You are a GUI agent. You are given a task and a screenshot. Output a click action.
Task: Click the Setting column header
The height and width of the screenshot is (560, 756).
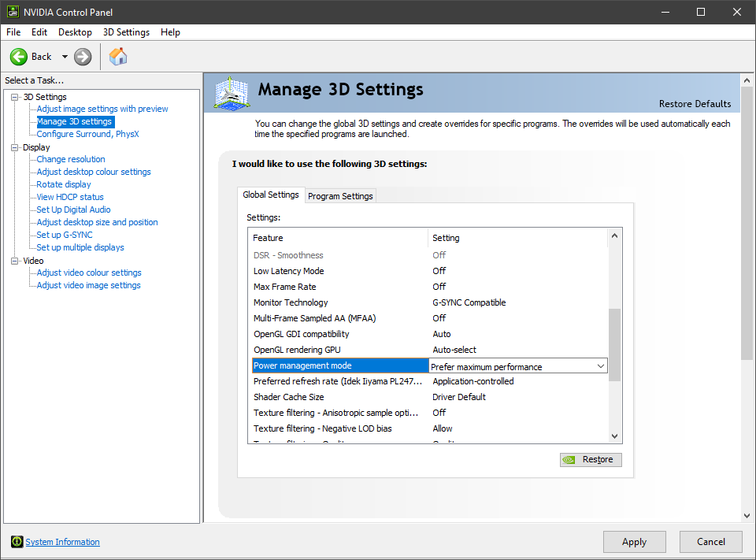(x=518, y=238)
